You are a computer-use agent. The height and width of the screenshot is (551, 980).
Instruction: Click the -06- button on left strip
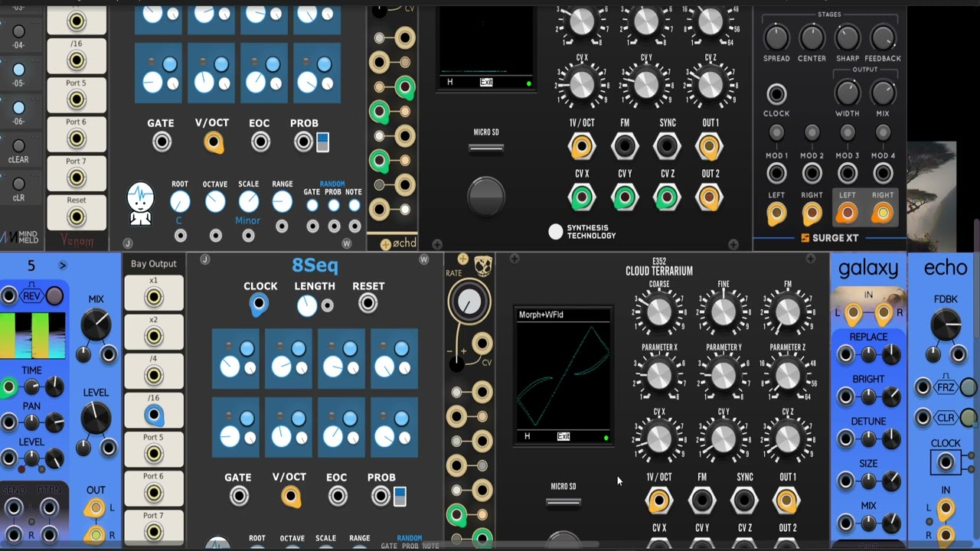click(18, 108)
